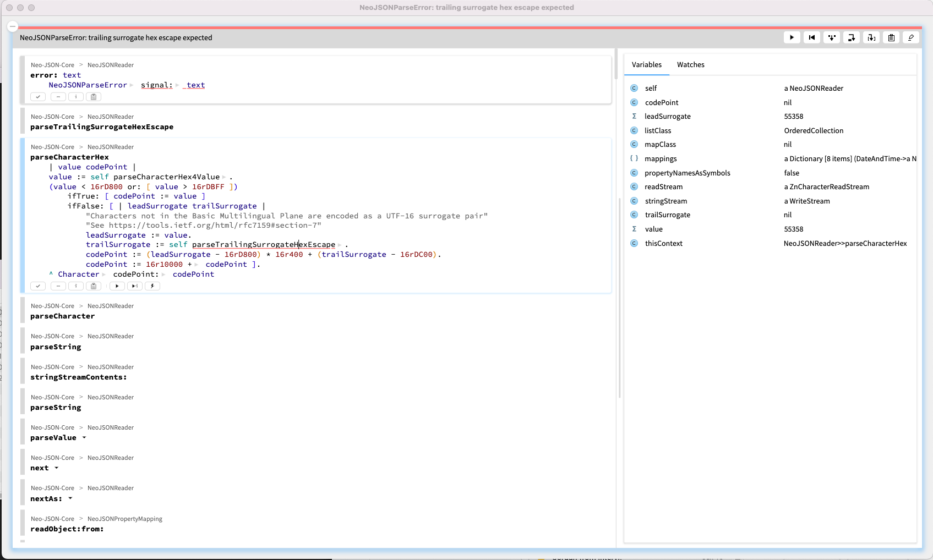Image resolution: width=933 pixels, height=560 pixels.
Task: Expand triangle after parseCharacterHex4Value
Action: click(x=224, y=177)
